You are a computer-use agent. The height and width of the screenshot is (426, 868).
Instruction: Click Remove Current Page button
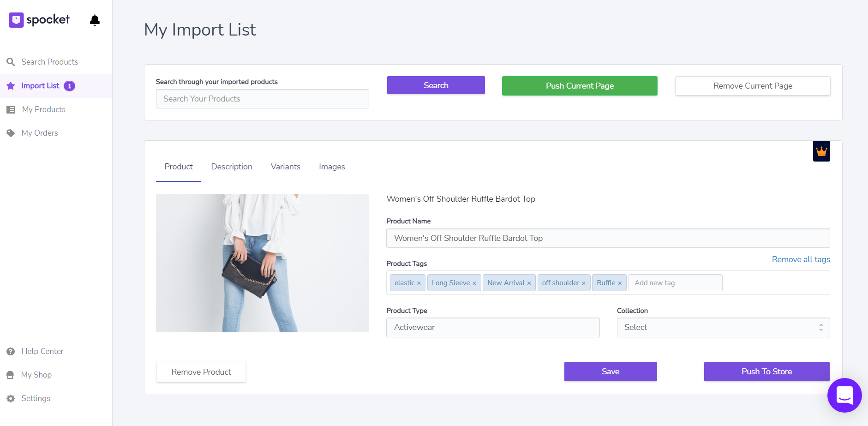(x=753, y=86)
